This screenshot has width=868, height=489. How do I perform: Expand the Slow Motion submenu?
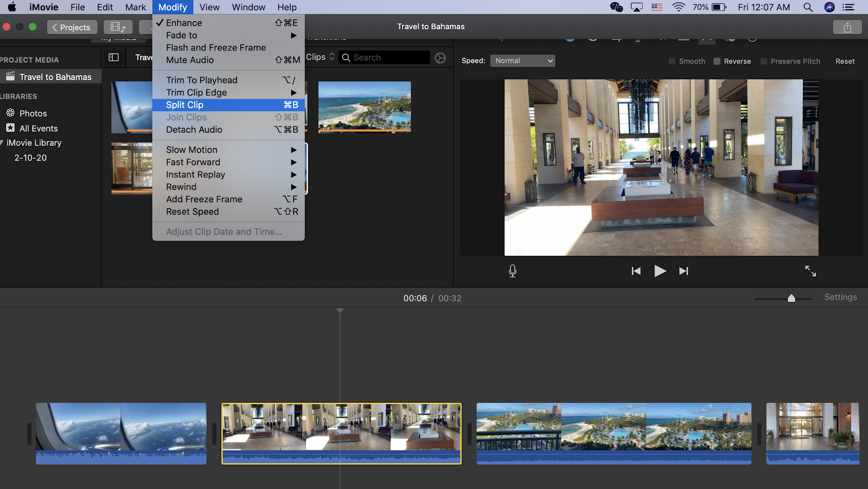(x=228, y=150)
